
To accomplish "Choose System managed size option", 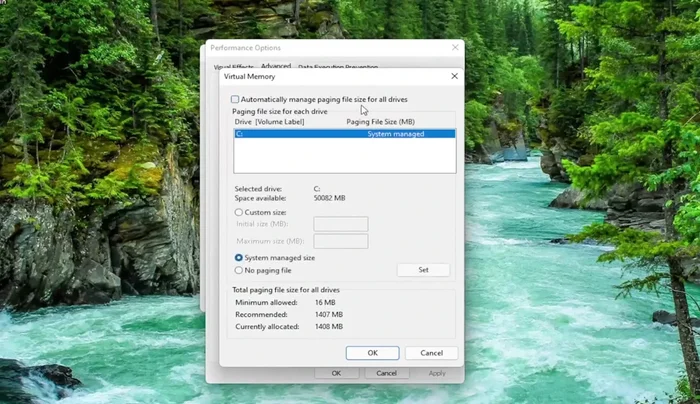I will click(238, 258).
